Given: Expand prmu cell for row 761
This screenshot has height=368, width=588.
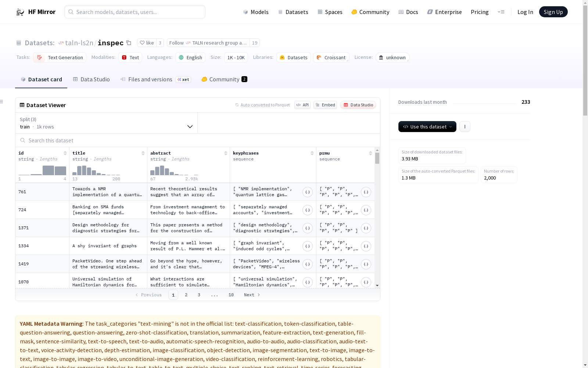Looking at the screenshot, I should [366, 192].
